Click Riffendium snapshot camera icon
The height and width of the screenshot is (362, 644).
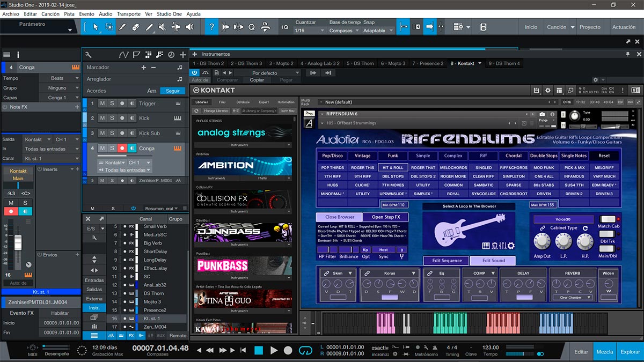(x=542, y=114)
